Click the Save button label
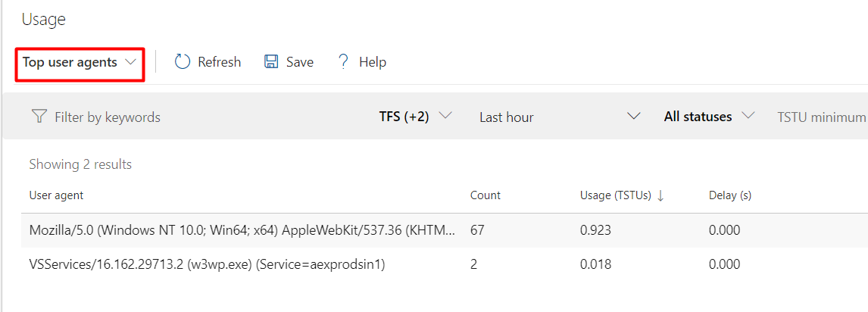Image resolution: width=868 pixels, height=312 pixels. click(x=299, y=62)
